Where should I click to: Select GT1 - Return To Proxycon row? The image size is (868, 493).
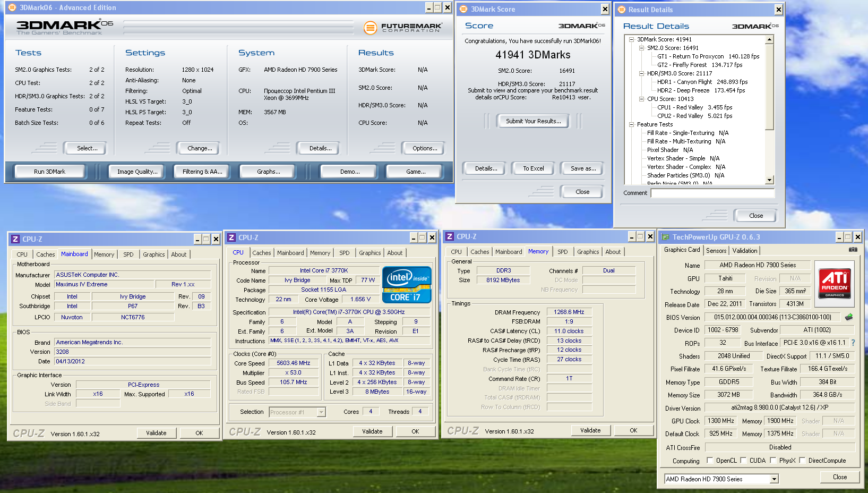[708, 56]
